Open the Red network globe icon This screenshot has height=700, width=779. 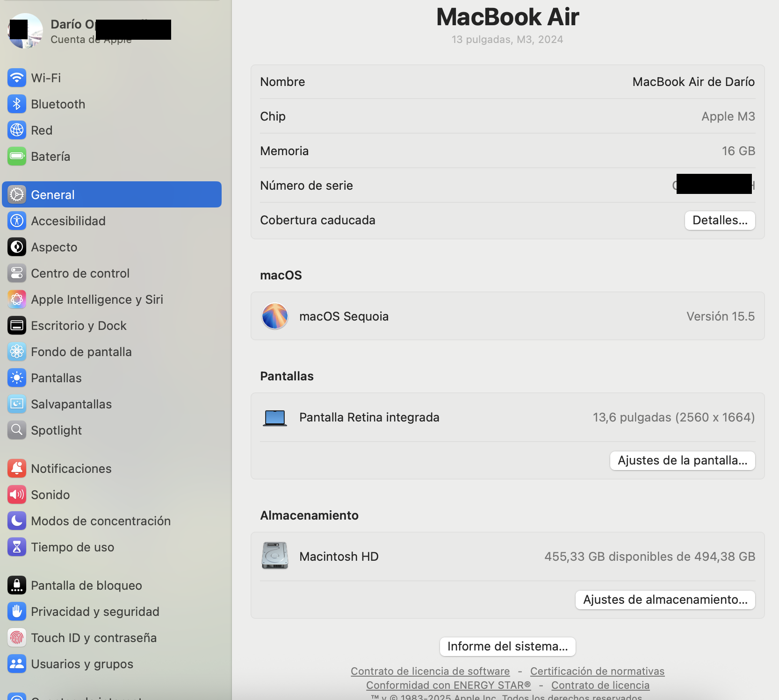click(x=17, y=130)
